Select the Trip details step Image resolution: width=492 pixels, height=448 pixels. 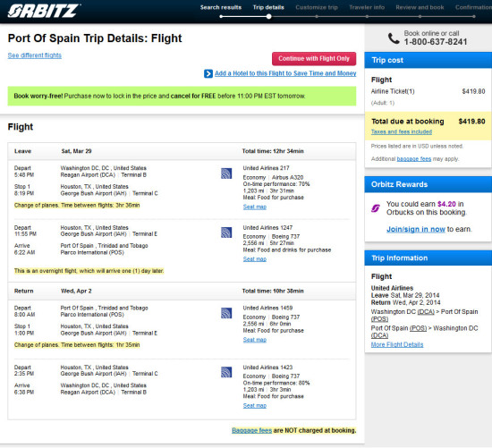pos(268,7)
